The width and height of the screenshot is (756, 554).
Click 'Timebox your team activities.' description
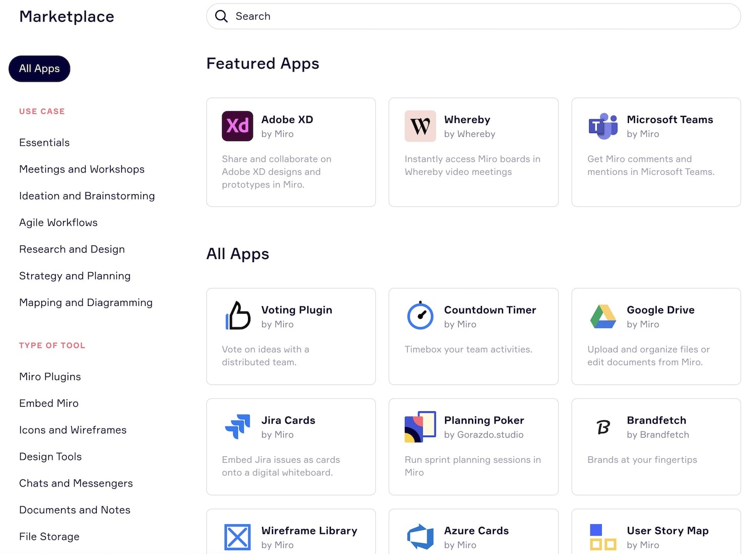(x=468, y=349)
